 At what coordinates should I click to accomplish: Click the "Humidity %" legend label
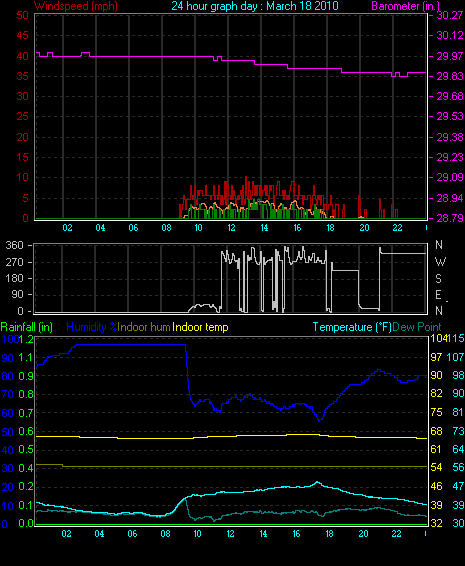click(92, 327)
